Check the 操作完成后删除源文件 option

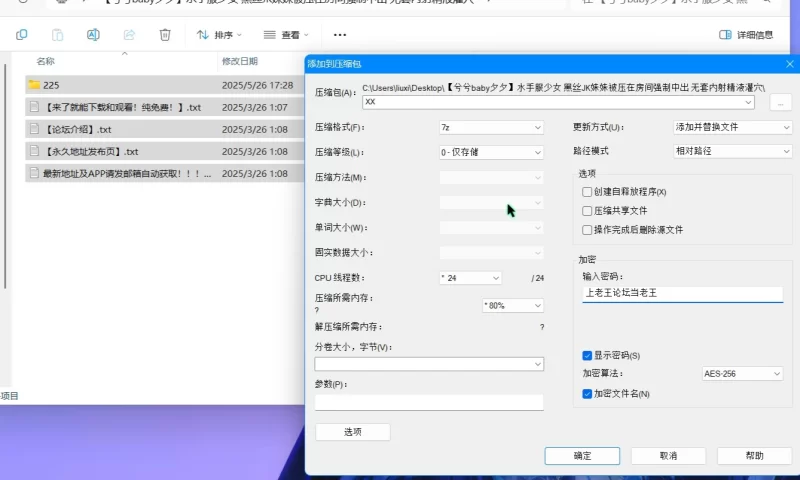(x=587, y=229)
